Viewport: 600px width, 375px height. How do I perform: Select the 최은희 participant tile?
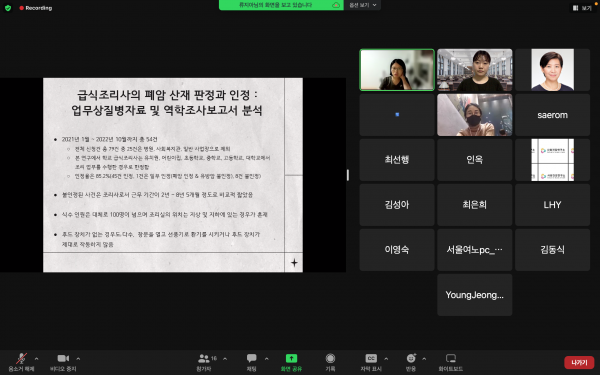[x=474, y=205]
